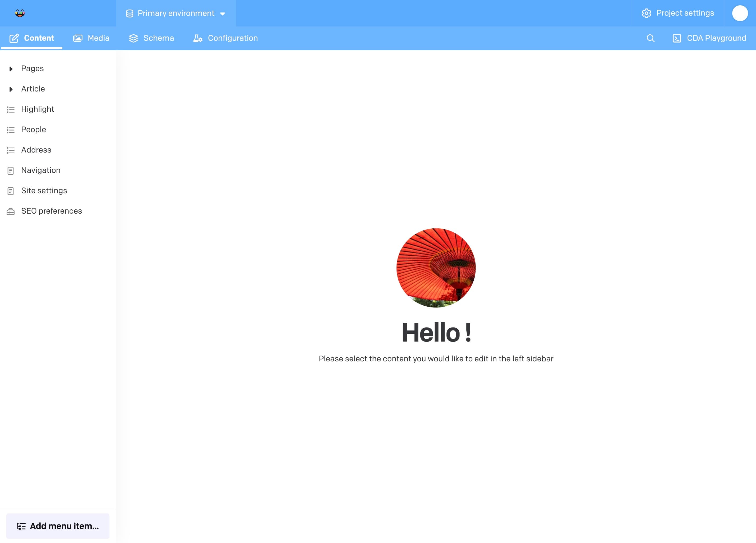Open Site settings from the sidebar
Screen dimensions: 756x543
(x=44, y=190)
